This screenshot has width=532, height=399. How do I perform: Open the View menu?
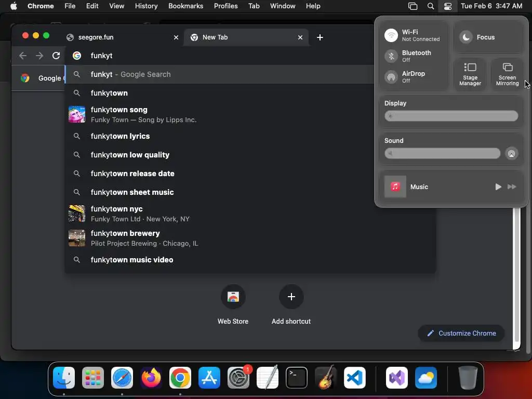116,6
